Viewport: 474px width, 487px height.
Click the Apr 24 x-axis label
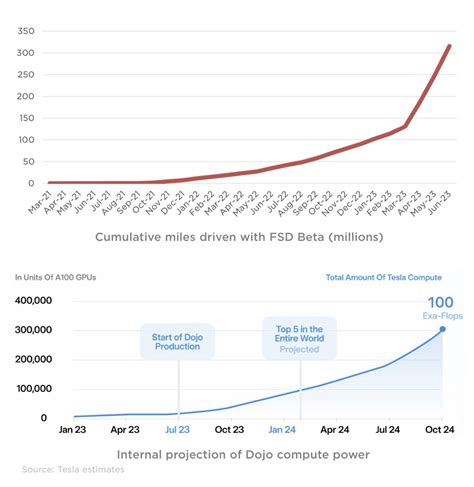[x=335, y=429]
